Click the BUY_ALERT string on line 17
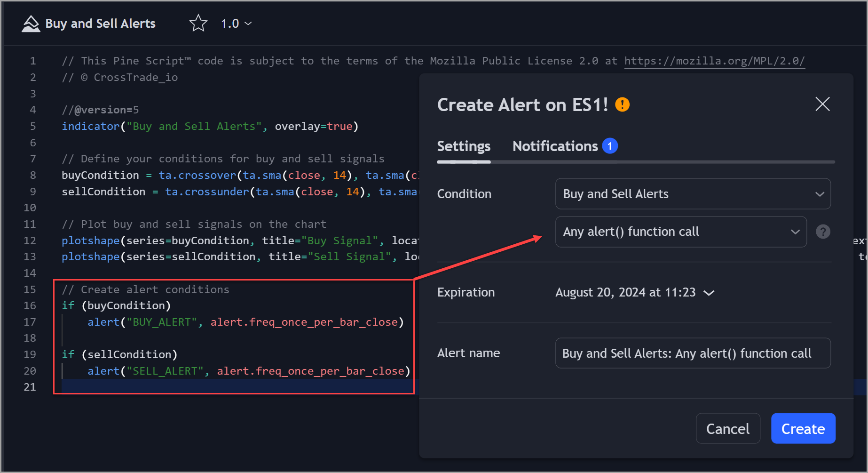Viewport: 868px width, 473px height. (163, 322)
